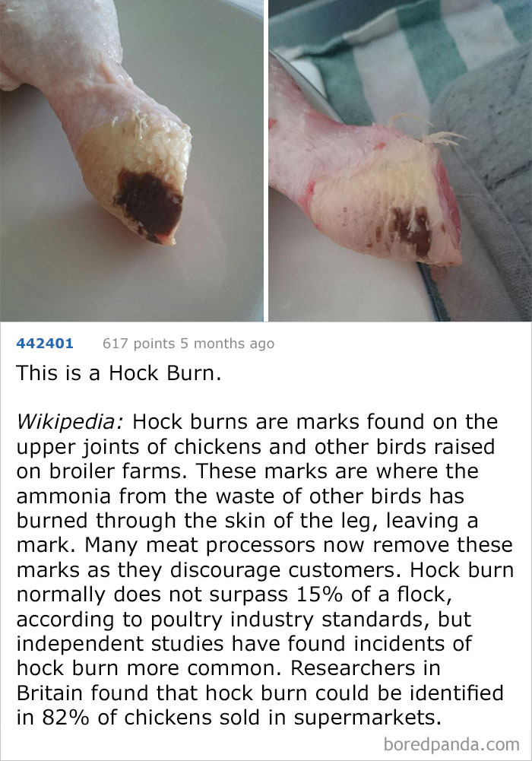Click the 15% figure in the comment
The height and width of the screenshot is (761, 532).
320,595
